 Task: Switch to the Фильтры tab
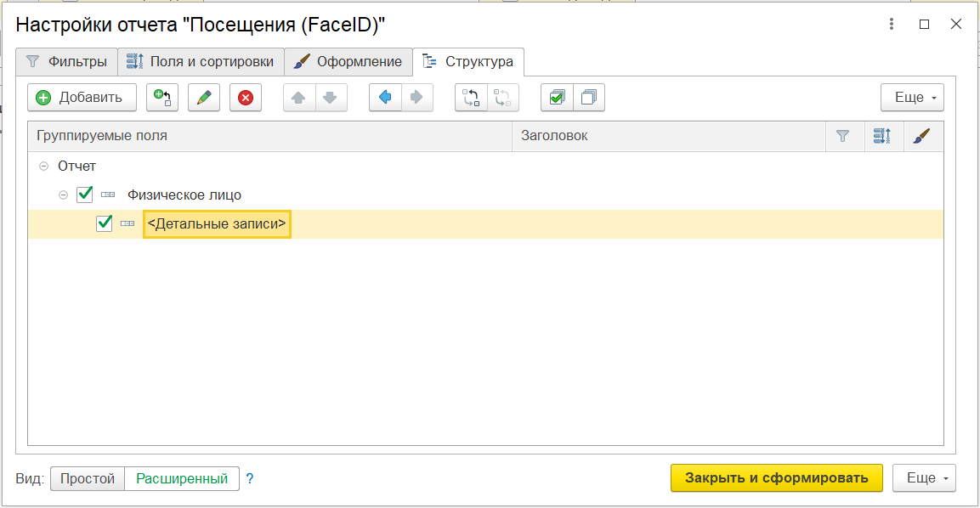tap(66, 62)
